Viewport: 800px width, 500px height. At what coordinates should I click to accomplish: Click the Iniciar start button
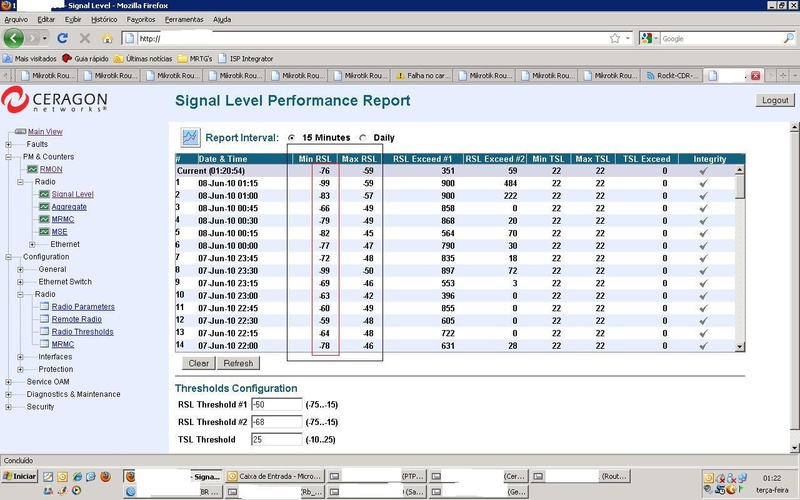tap(19, 477)
